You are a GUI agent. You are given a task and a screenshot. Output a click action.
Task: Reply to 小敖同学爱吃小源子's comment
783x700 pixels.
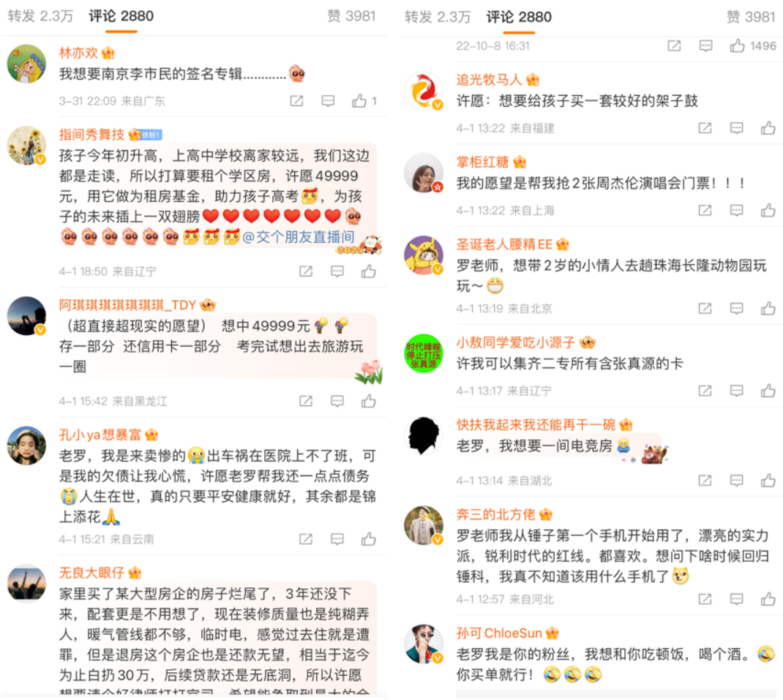[737, 391]
